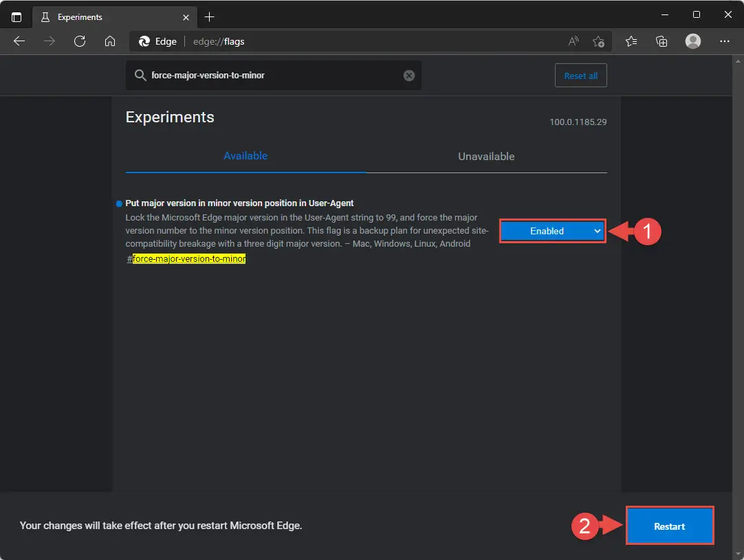
Task: Open the Collections icon
Action: point(661,41)
